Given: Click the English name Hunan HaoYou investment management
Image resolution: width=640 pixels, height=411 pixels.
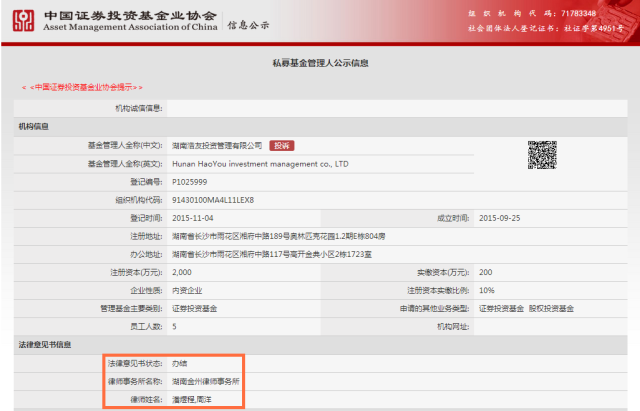Looking at the screenshot, I should (x=260, y=163).
